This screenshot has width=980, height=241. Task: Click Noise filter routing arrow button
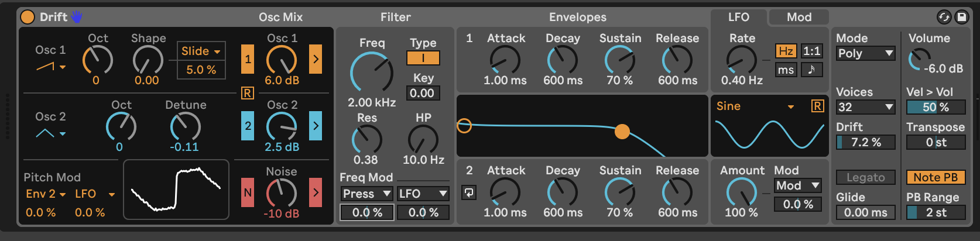click(x=316, y=192)
